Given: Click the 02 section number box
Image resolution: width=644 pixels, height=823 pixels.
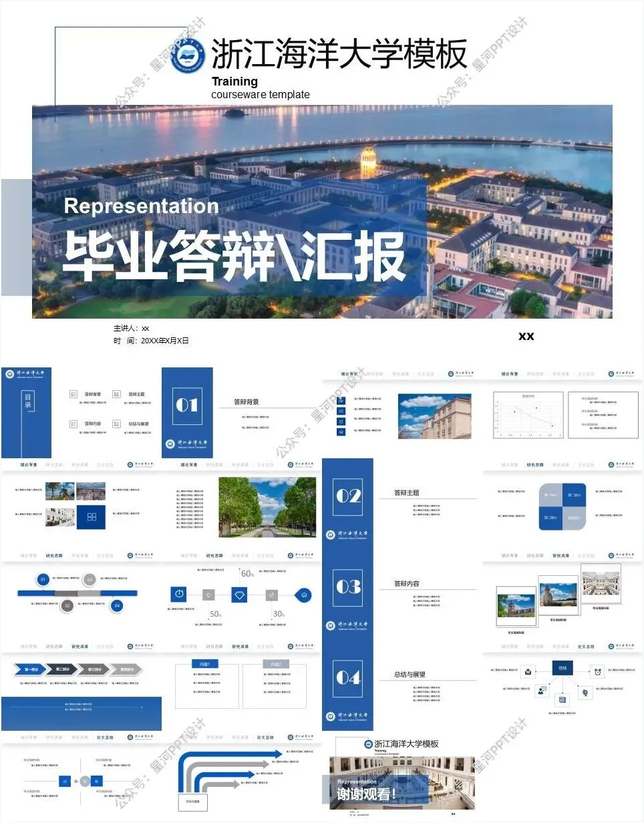Looking at the screenshot, I should click(347, 496).
